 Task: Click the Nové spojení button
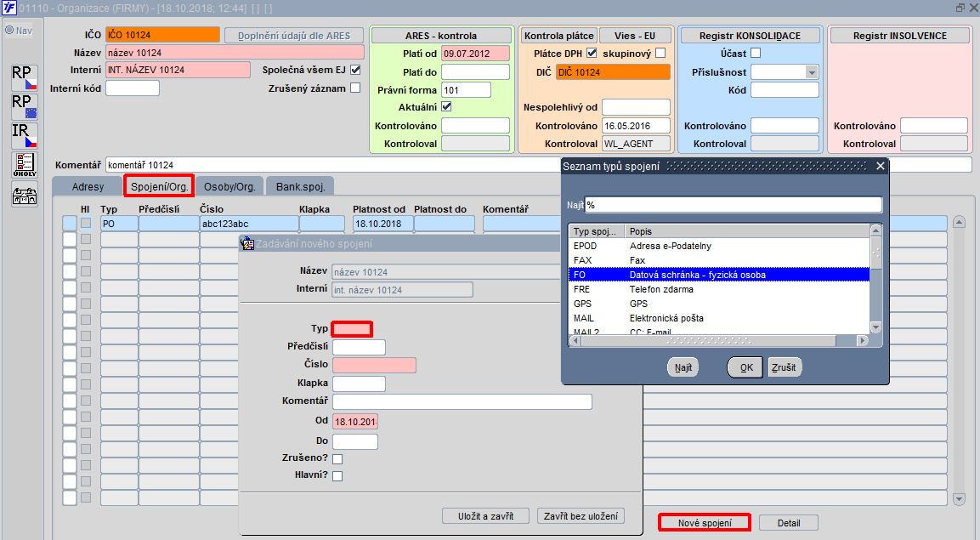(x=705, y=522)
